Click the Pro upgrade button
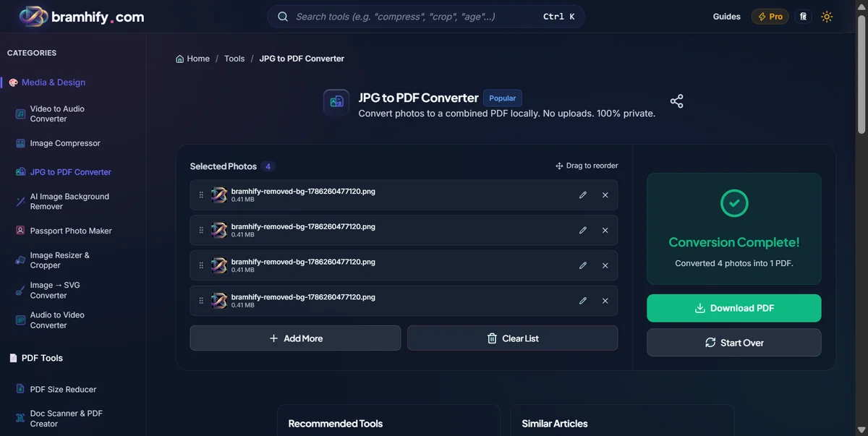Image resolution: width=868 pixels, height=436 pixels. 770,17
